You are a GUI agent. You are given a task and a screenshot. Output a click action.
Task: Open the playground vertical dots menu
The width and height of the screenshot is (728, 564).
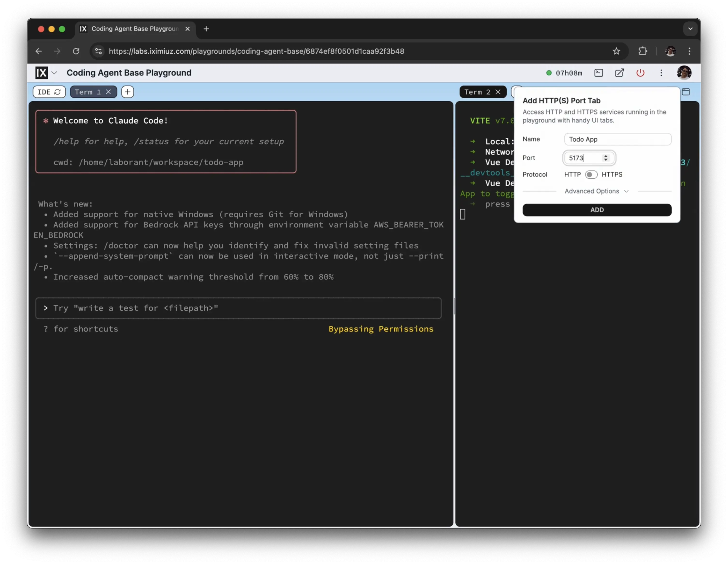click(661, 73)
